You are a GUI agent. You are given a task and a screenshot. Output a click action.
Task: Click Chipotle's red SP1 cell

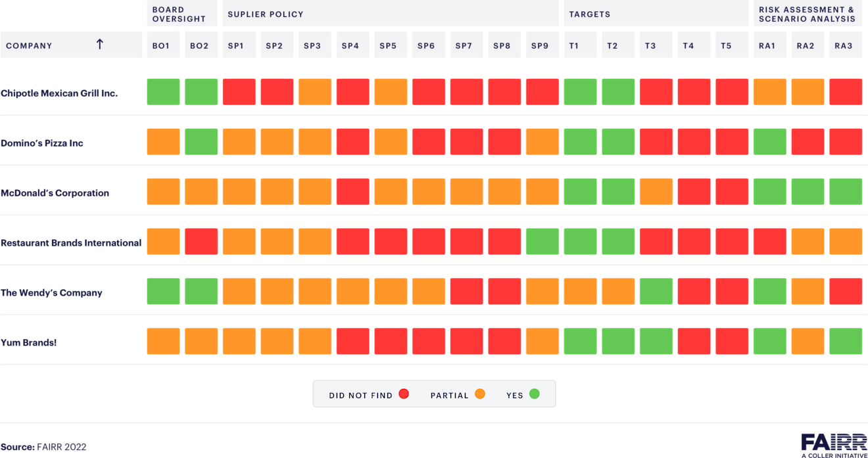239,92
